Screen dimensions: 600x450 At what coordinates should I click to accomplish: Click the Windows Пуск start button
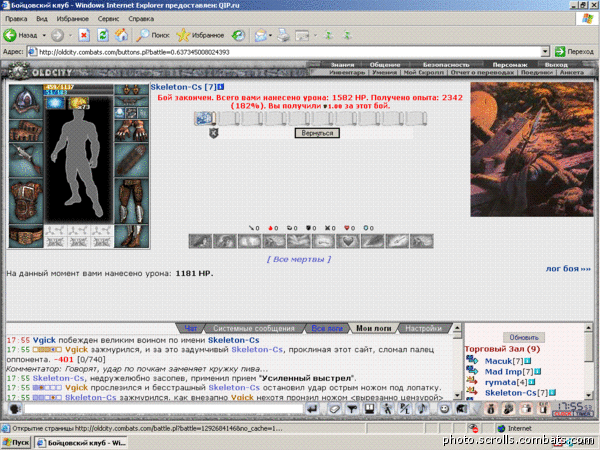16,443
